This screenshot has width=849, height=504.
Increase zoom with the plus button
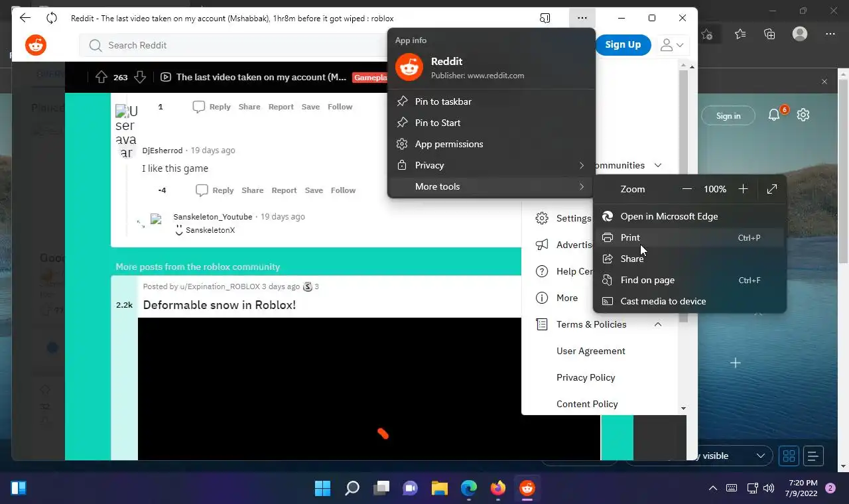click(x=743, y=189)
